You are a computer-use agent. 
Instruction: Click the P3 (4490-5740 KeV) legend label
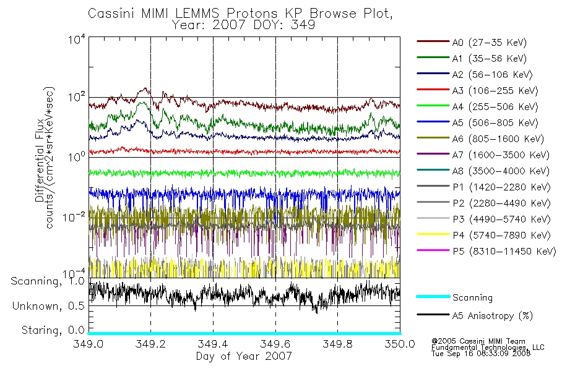tap(501, 220)
